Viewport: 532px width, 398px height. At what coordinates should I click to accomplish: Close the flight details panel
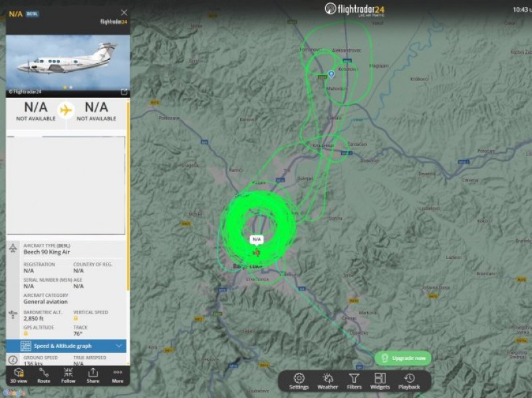click(124, 13)
